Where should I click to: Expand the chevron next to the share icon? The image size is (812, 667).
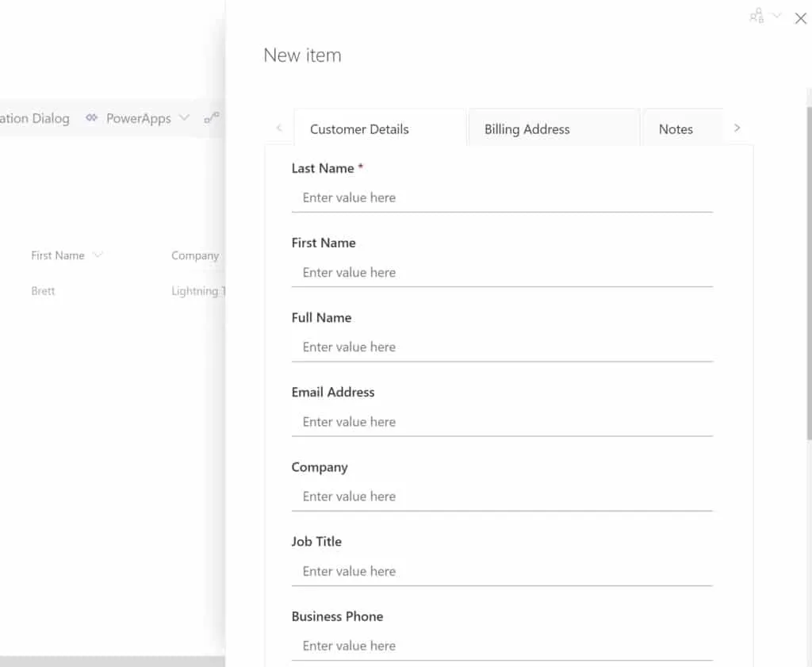point(775,17)
